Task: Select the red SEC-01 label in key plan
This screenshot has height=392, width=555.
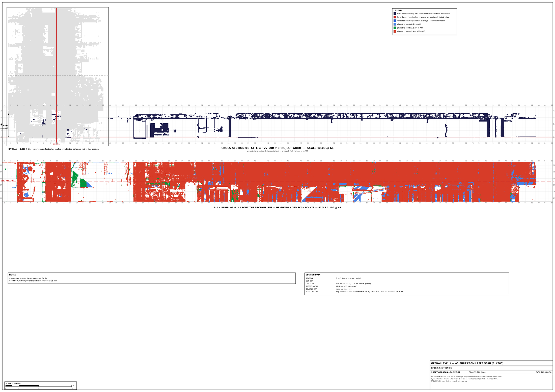Action: tap(56, 144)
